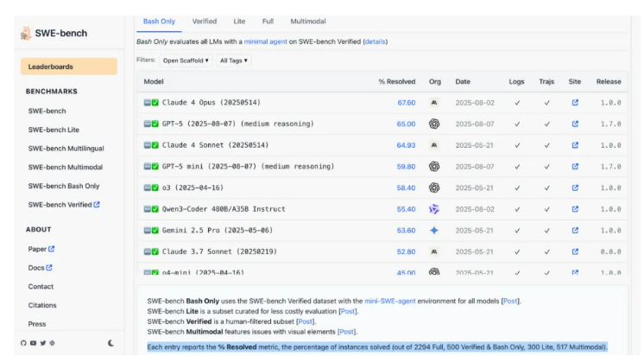
Task: Open Citations page in sidebar
Action: pyautogui.click(x=42, y=305)
